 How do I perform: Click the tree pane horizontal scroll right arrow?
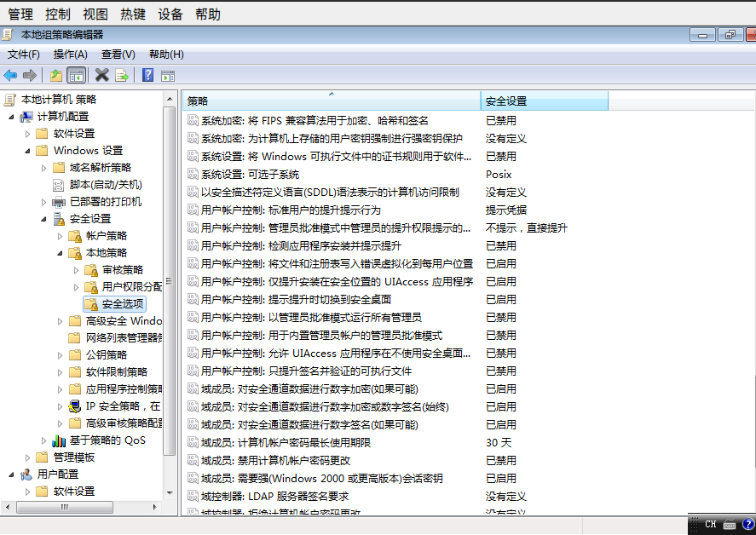[154, 507]
